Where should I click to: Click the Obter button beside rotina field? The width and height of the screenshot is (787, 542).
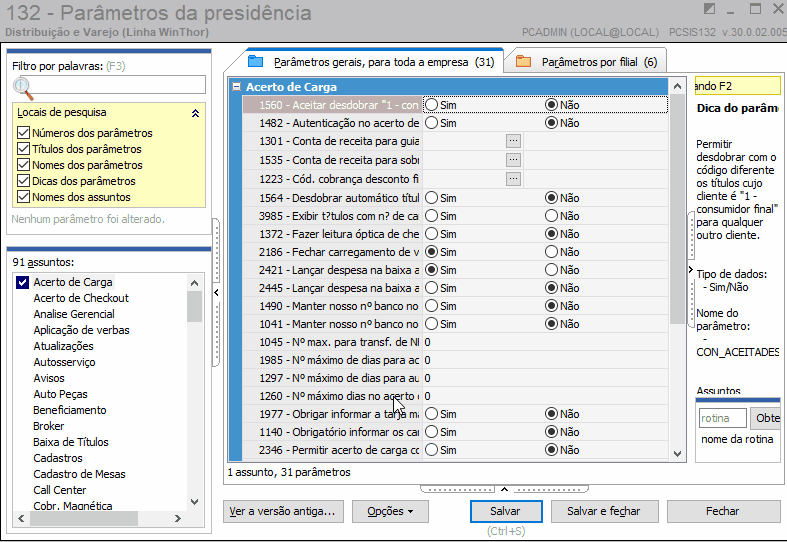click(x=765, y=418)
